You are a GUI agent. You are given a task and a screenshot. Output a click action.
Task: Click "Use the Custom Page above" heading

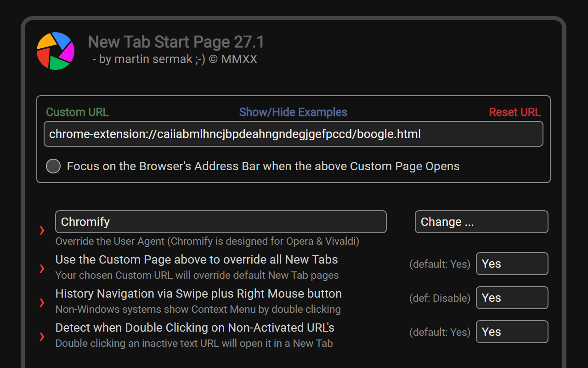(197, 259)
